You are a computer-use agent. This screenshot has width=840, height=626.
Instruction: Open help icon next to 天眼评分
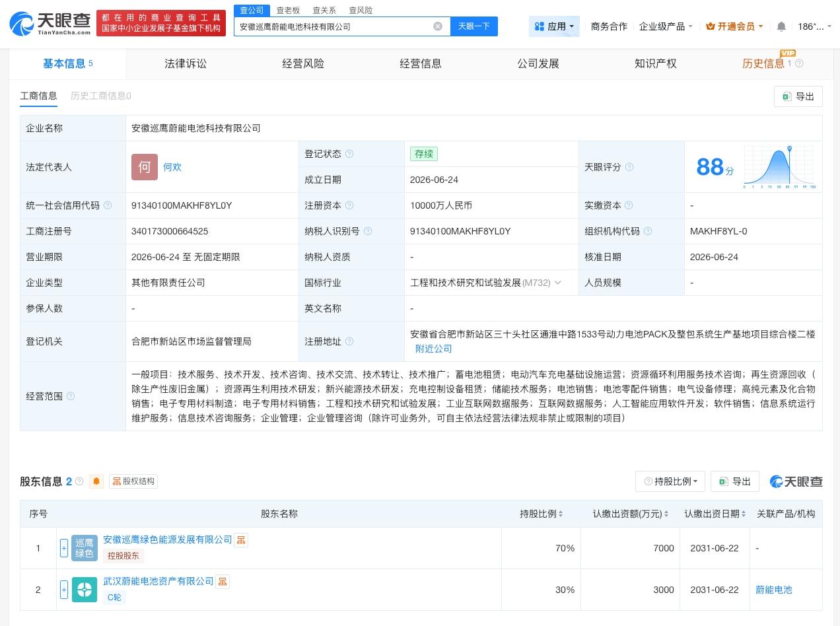point(629,167)
